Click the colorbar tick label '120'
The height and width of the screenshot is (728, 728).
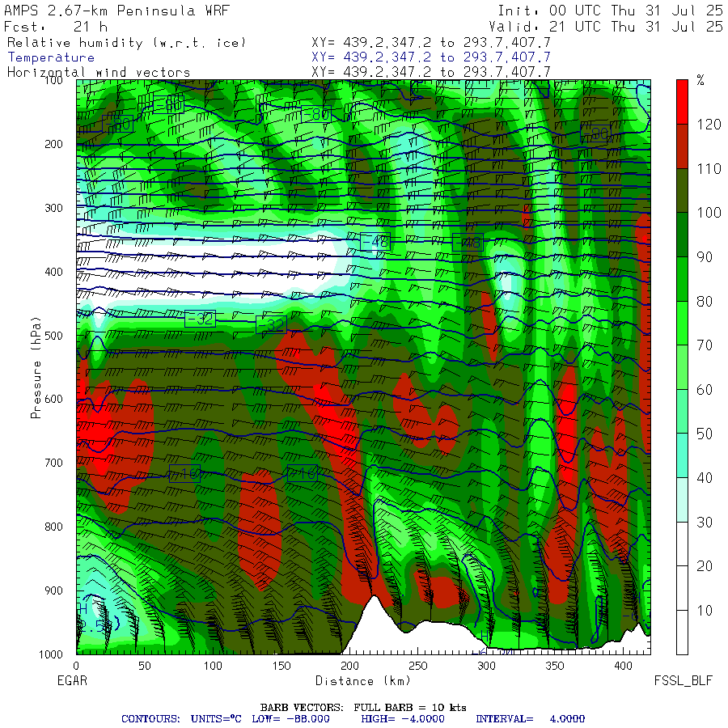click(709, 125)
